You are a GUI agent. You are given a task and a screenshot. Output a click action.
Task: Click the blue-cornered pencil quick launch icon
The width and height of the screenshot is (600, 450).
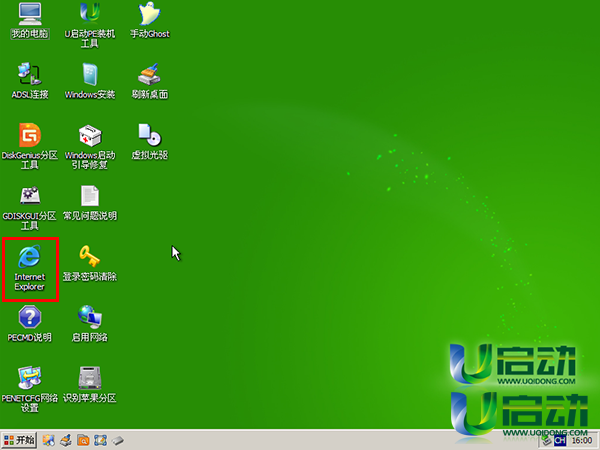101,440
